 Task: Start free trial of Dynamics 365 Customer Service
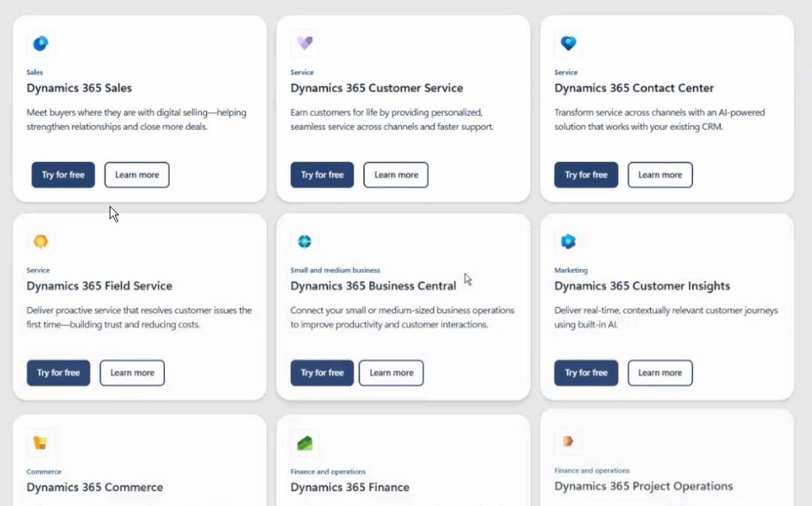pyautogui.click(x=322, y=175)
